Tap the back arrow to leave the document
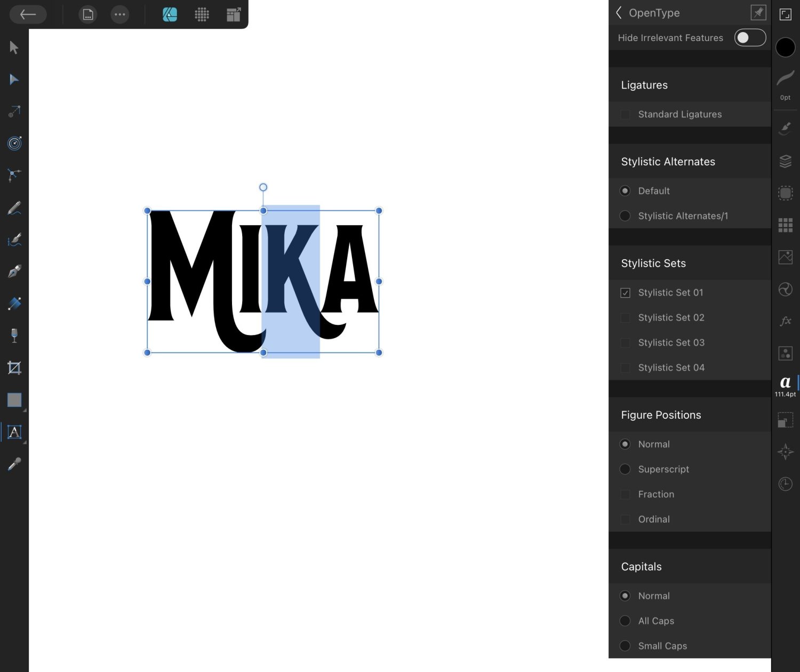The image size is (800, 672). pos(28,14)
